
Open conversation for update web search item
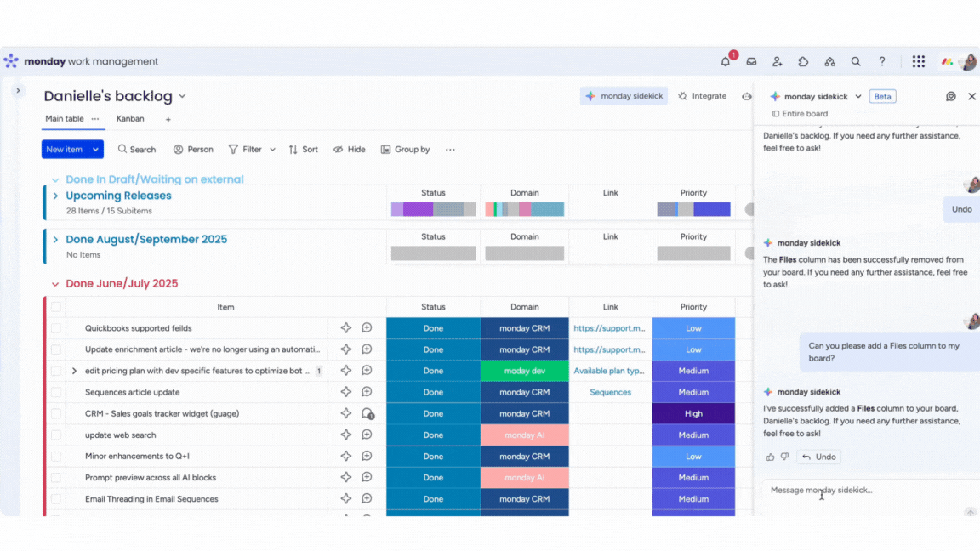point(367,435)
